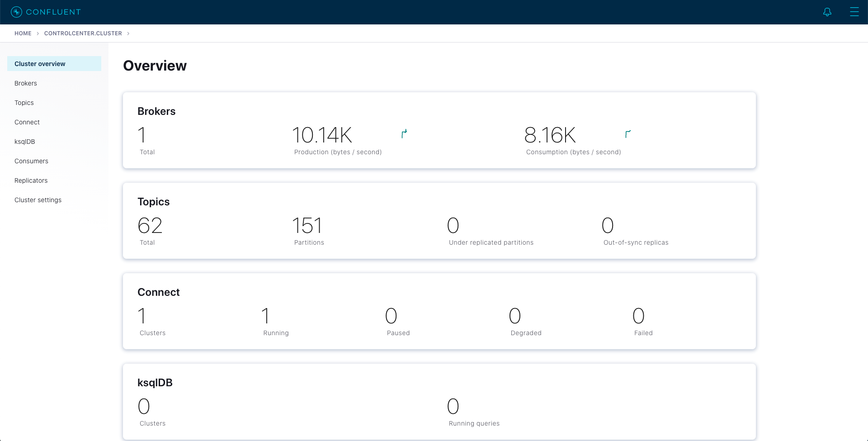Click the Degraded connectors label
This screenshot has width=868, height=441.
[526, 333]
